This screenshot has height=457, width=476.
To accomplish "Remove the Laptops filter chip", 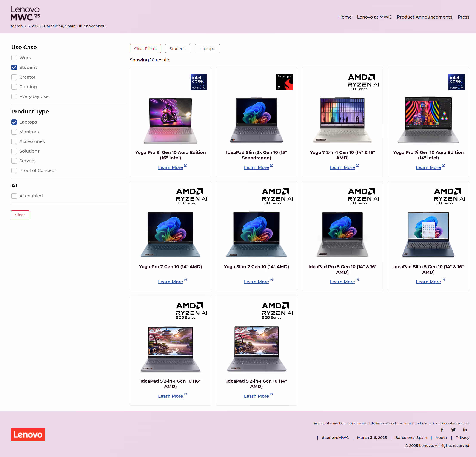I will pyautogui.click(x=207, y=49).
